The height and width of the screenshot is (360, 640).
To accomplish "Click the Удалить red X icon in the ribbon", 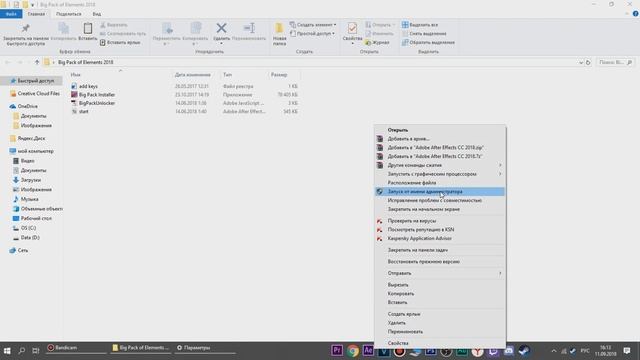I will (x=221, y=28).
